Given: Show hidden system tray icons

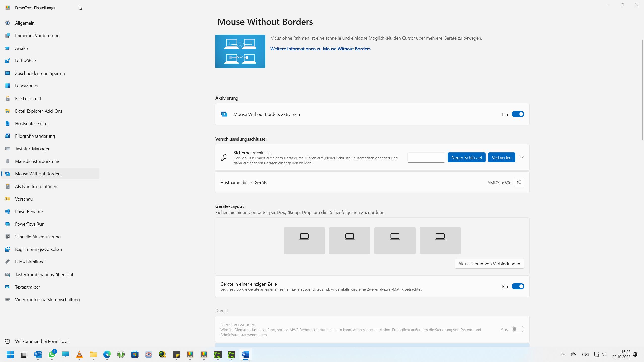Looking at the screenshot, I should point(563,354).
